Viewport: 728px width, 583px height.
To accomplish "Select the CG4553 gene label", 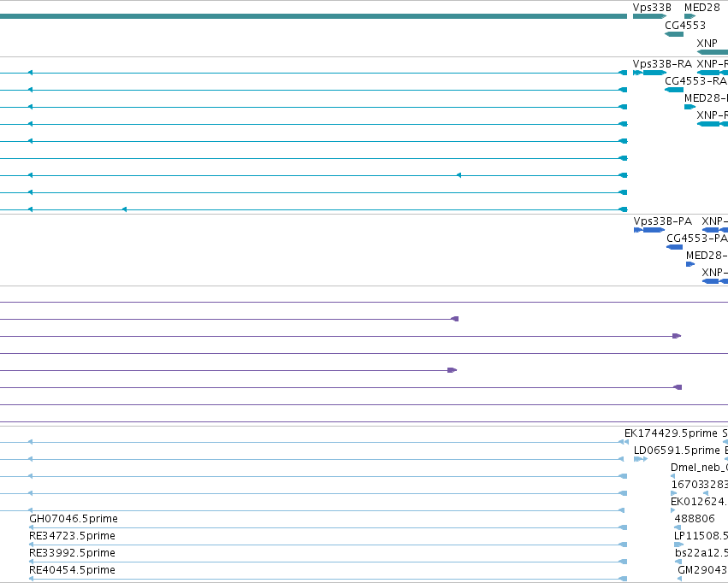I will [685, 25].
